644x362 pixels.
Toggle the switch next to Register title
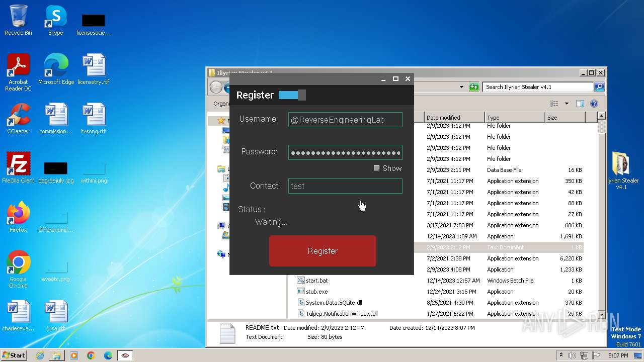(x=292, y=95)
